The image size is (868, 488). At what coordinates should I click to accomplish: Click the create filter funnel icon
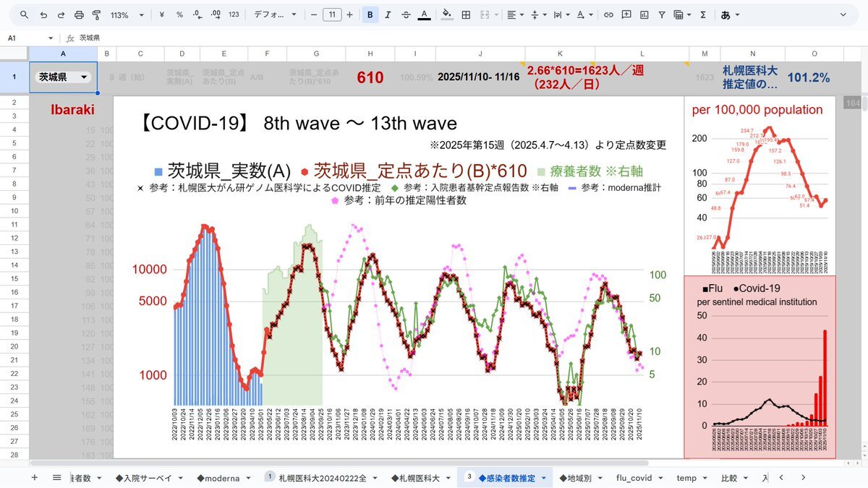(x=661, y=14)
